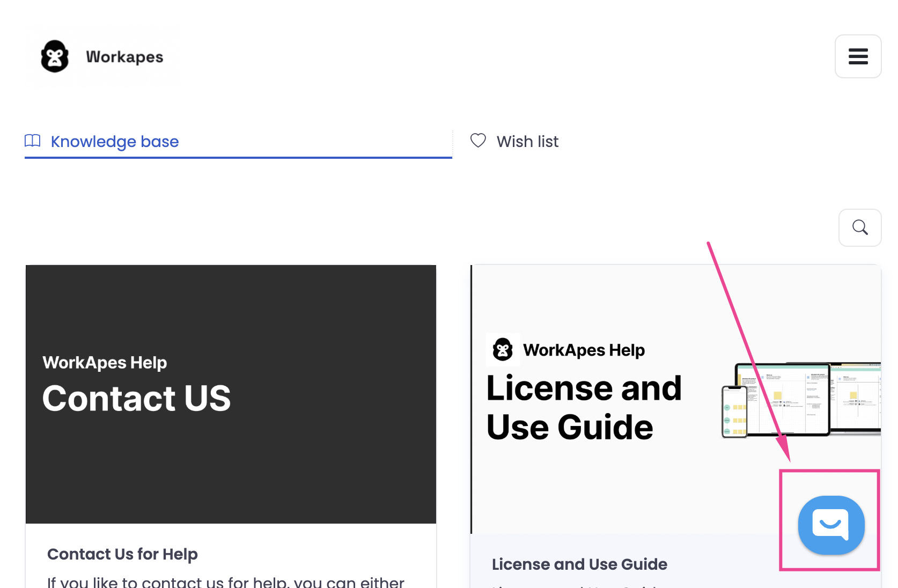Open the License and Use Guide banner image
The image size is (898, 588).
[x=676, y=399]
